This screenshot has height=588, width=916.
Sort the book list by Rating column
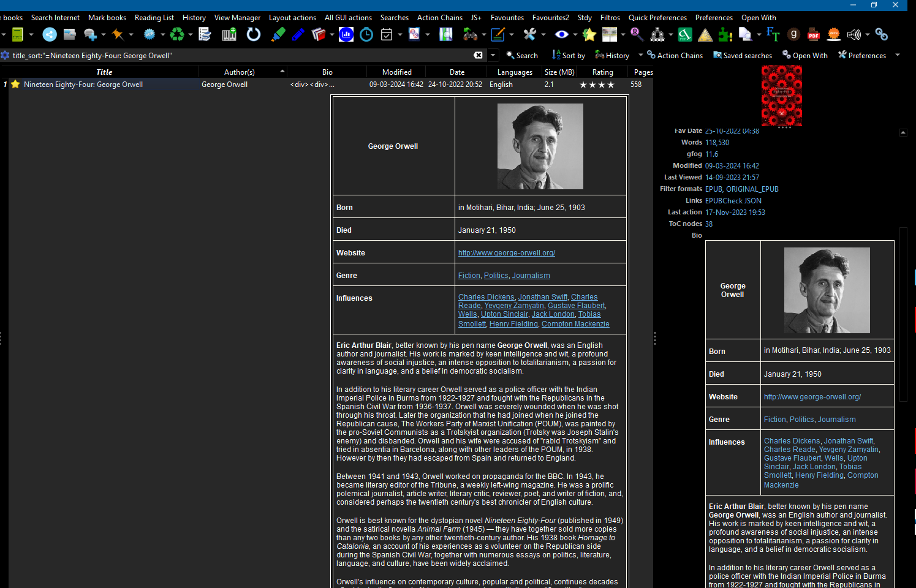point(603,72)
